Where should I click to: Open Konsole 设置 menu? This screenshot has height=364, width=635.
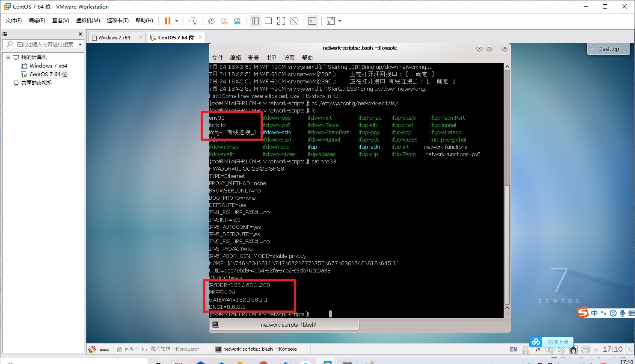[289, 58]
